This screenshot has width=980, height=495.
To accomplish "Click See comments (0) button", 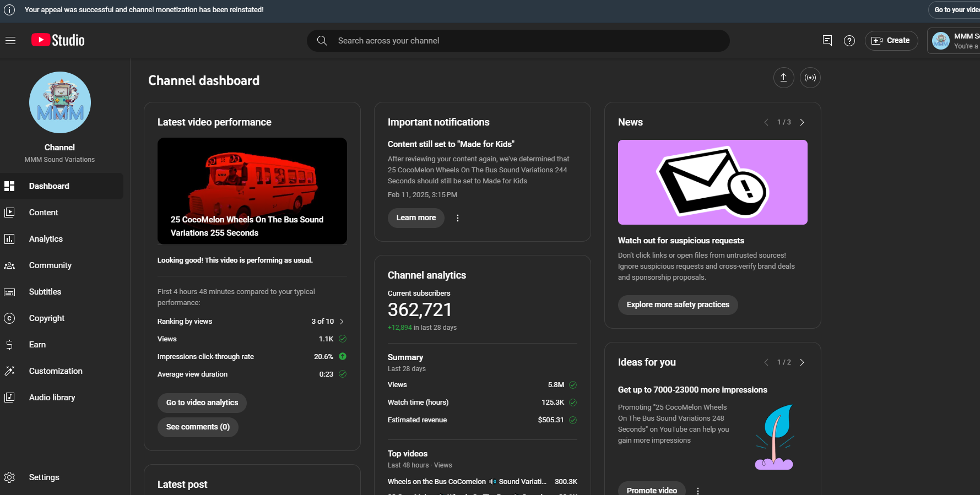I will tap(198, 427).
